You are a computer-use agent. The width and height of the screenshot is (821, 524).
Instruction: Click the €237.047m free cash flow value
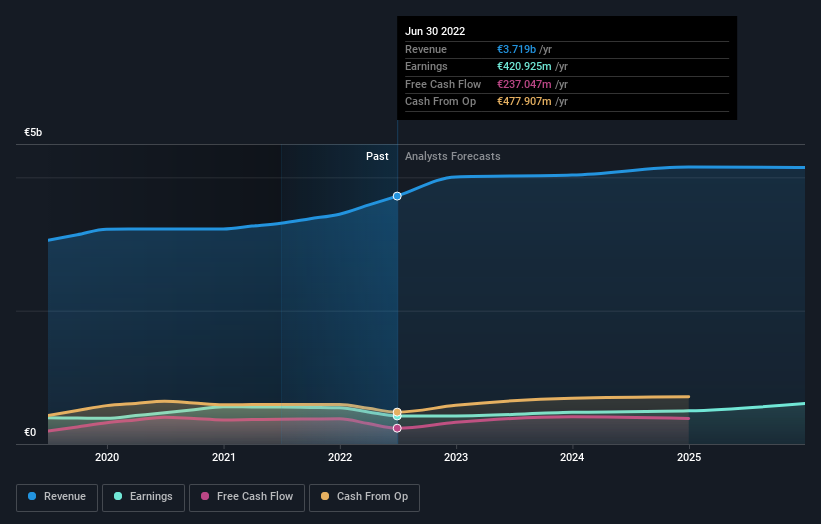[524, 84]
